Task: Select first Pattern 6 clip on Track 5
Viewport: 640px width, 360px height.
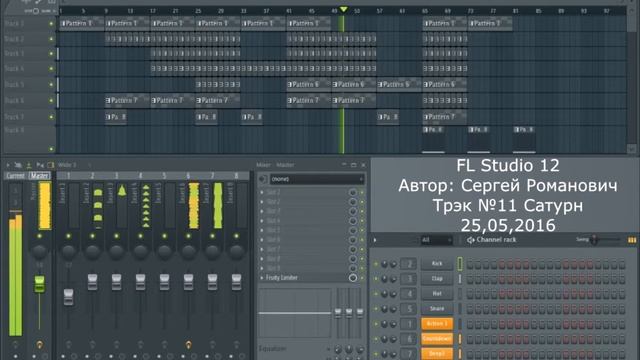Action: (x=309, y=84)
